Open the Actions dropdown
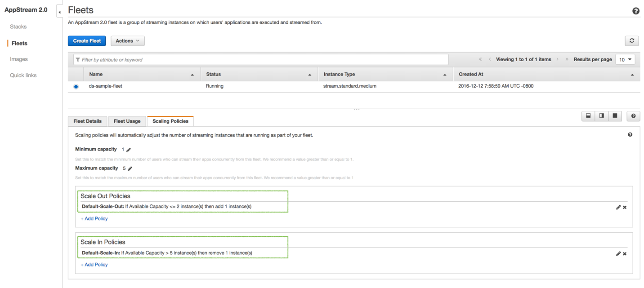Image resolution: width=644 pixels, height=288 pixels. (127, 41)
